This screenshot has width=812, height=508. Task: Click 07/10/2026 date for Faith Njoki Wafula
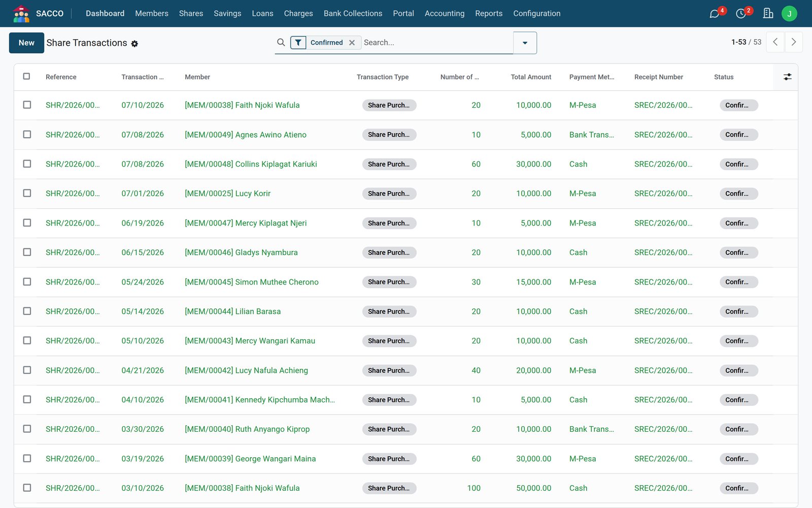143,105
